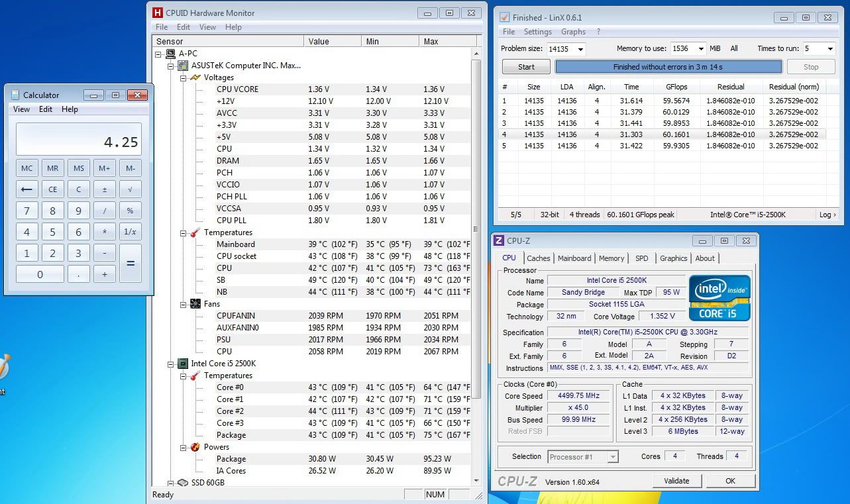Click the calculator backspace arrow key
Screen dimensions: 850x504
27,189
